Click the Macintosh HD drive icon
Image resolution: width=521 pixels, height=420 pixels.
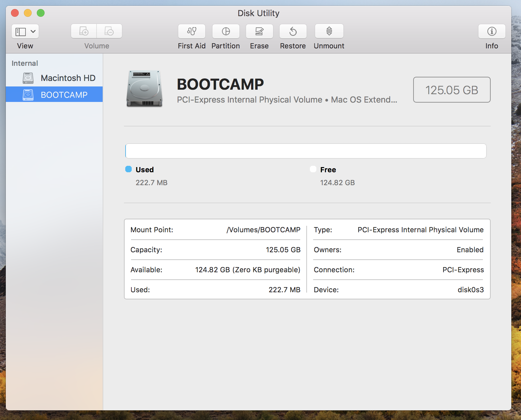[x=28, y=78]
